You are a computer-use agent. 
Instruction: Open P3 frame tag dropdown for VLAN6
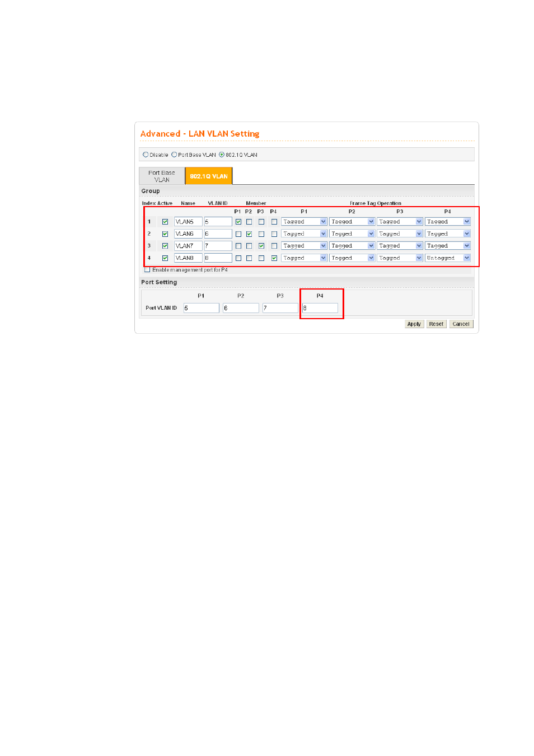[400, 234]
